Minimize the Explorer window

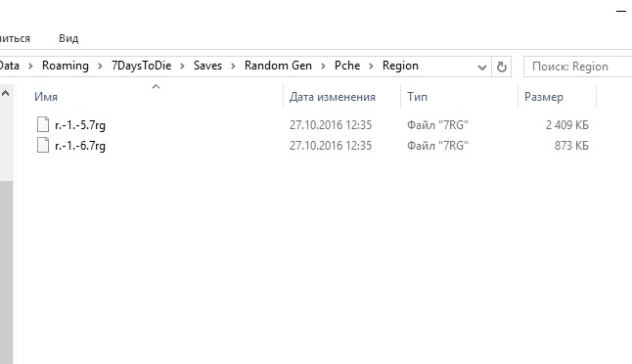[x=620, y=12]
